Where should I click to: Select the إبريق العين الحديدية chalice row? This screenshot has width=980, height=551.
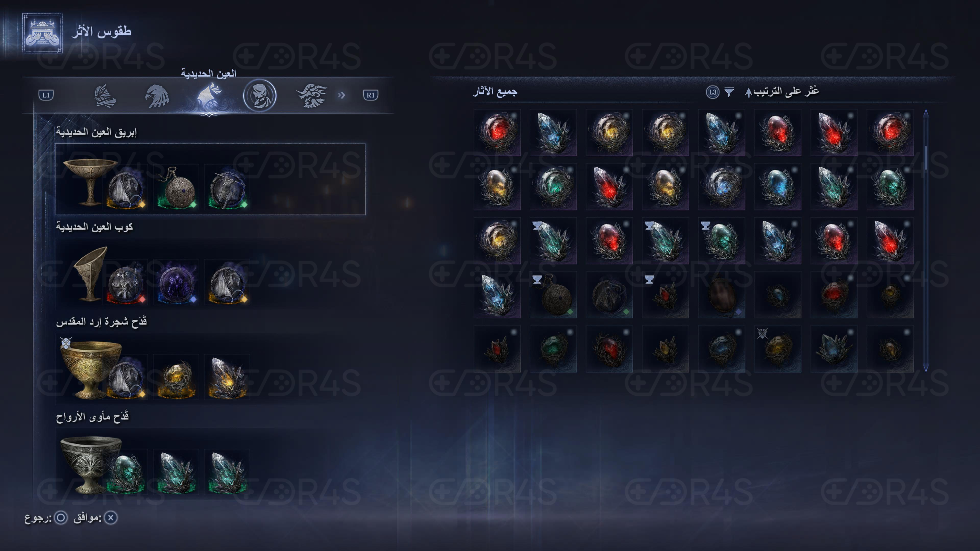[210, 179]
